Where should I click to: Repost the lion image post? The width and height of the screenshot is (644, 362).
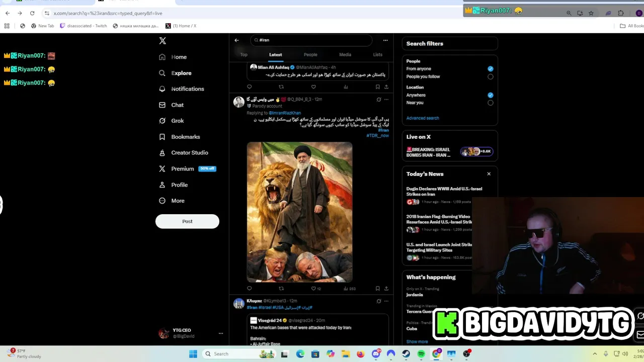281,289
